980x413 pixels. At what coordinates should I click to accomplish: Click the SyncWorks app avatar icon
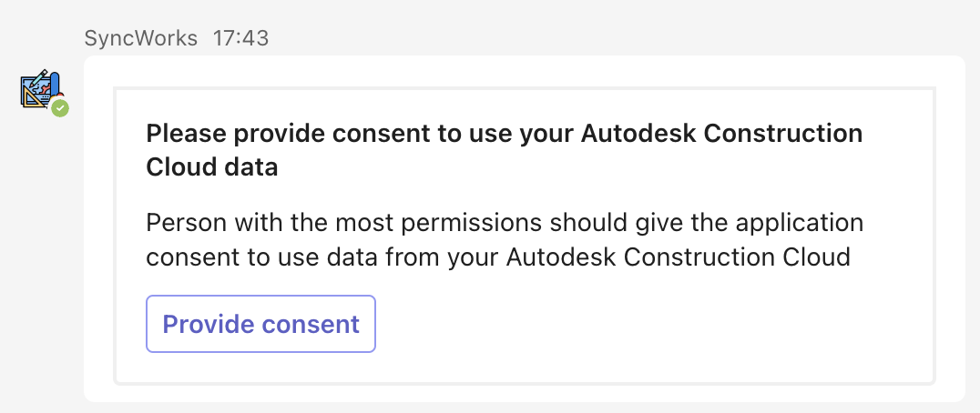[x=42, y=89]
